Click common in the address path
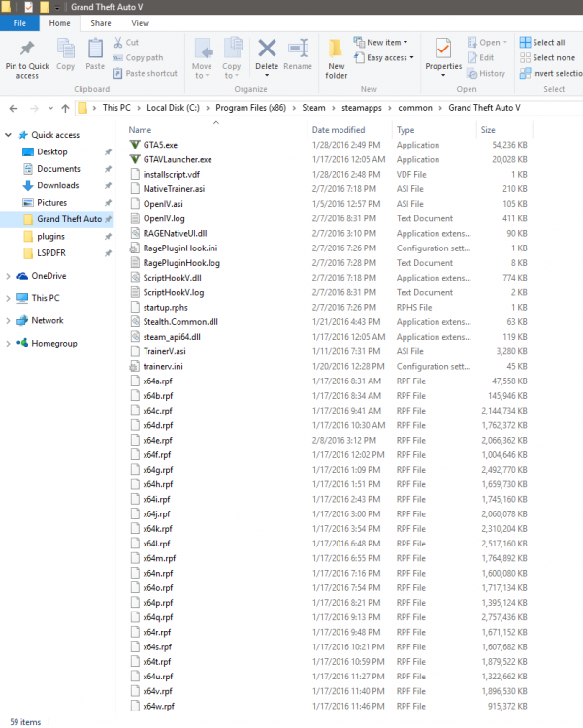 coord(415,108)
